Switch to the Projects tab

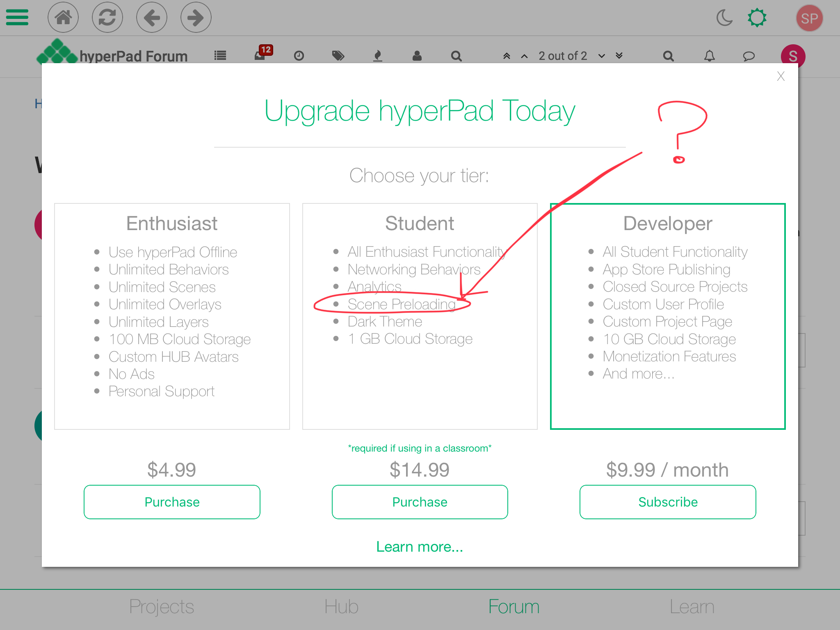pyautogui.click(x=161, y=607)
